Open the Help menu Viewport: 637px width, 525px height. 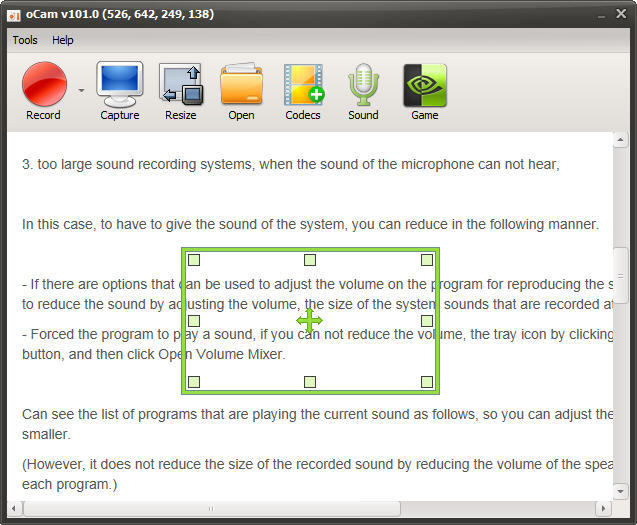63,40
